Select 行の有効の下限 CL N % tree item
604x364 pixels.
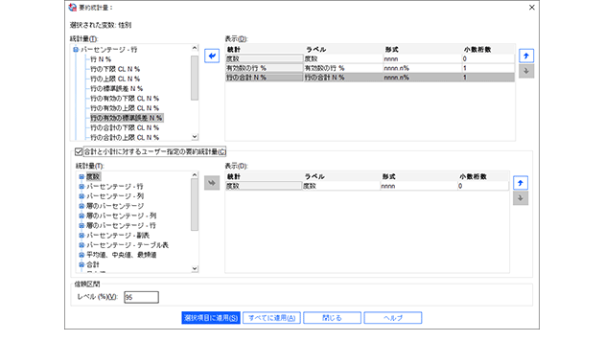pos(125,99)
